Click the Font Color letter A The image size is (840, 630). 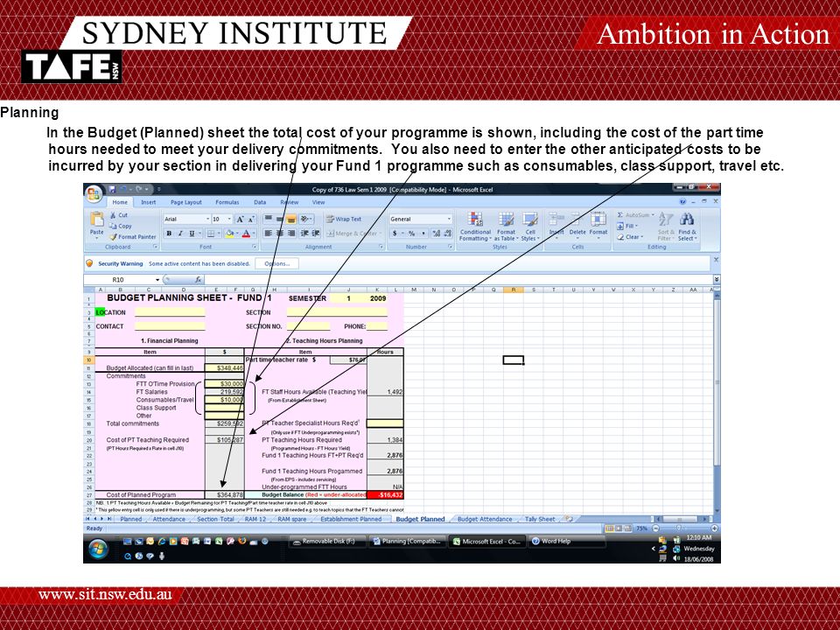click(x=246, y=234)
